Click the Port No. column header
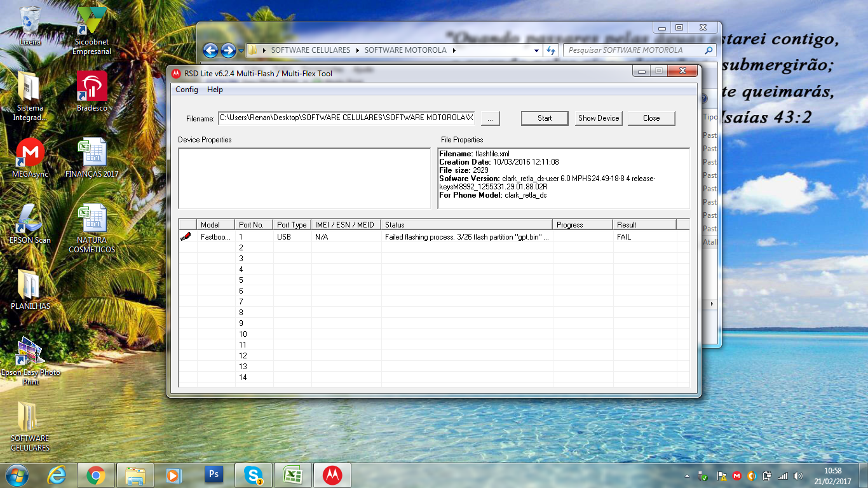 (254, 225)
